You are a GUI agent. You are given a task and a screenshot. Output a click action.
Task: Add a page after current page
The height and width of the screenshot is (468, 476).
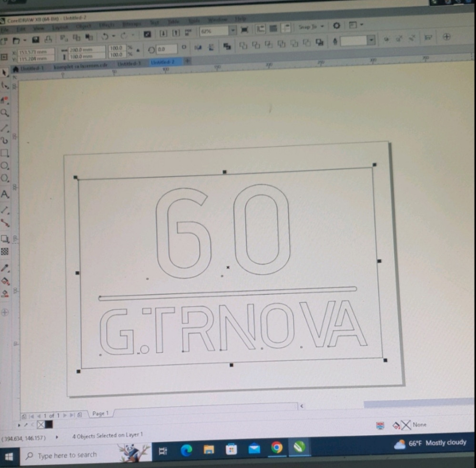coord(80,415)
